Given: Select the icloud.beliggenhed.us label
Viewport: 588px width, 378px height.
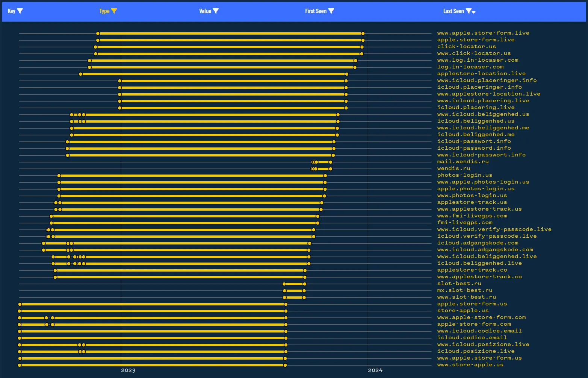Looking at the screenshot, I should 476,121.
